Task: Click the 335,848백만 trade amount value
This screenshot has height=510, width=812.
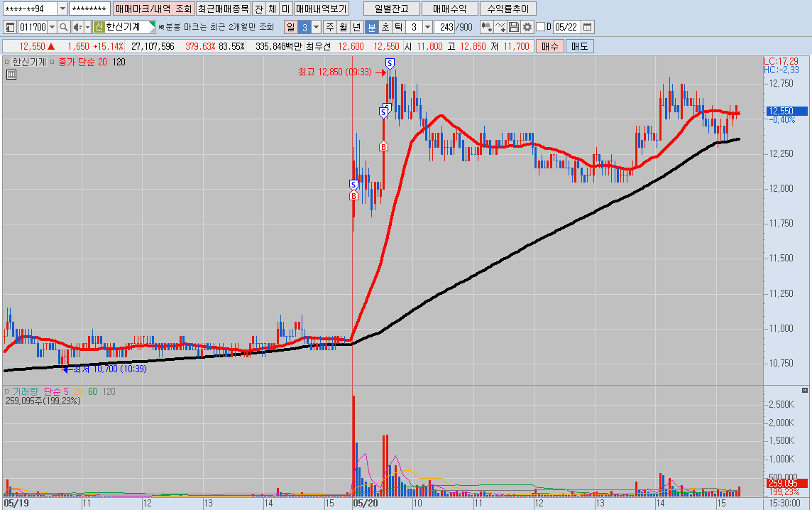Action: [x=278, y=46]
